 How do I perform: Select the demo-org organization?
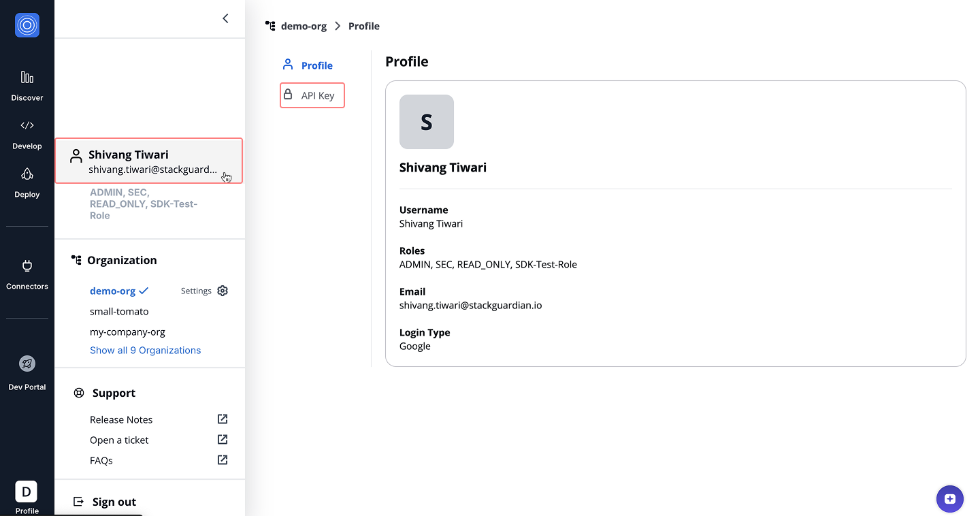point(113,291)
